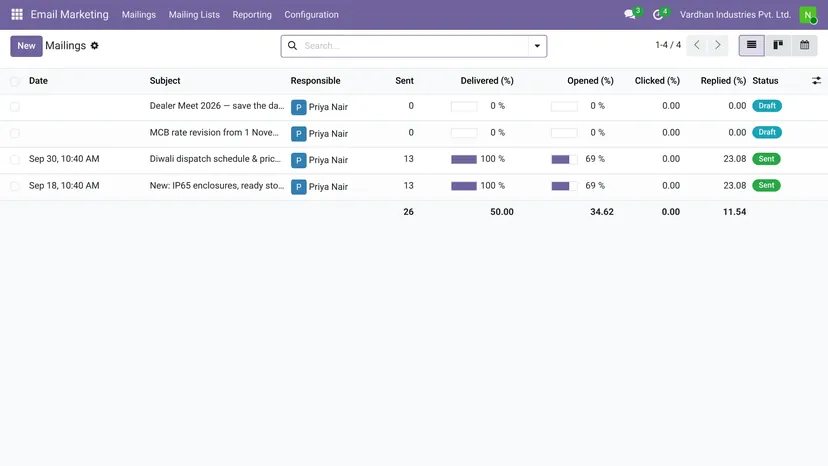This screenshot has height=466, width=828.
Task: Click Draft status badge in Dealer Meet row
Action: click(767, 106)
